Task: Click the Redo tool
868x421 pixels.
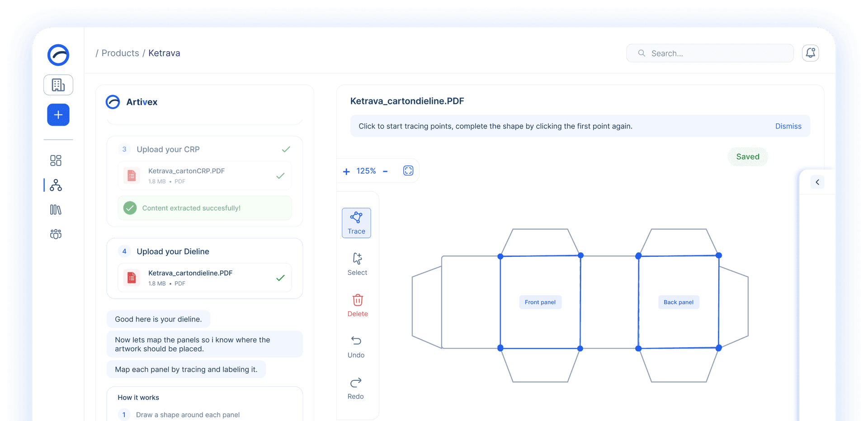Action: 356,388
